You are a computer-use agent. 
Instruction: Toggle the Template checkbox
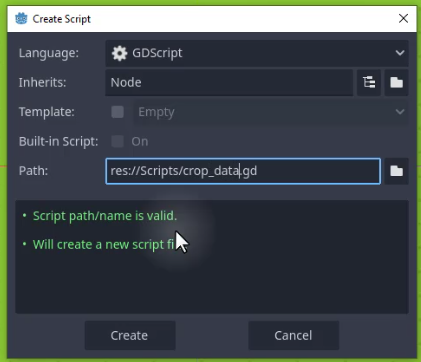117,112
